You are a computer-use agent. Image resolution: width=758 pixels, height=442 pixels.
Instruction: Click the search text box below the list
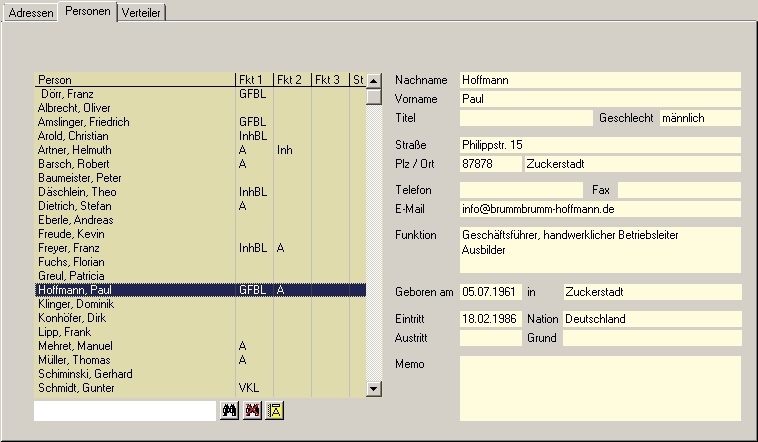coord(125,411)
